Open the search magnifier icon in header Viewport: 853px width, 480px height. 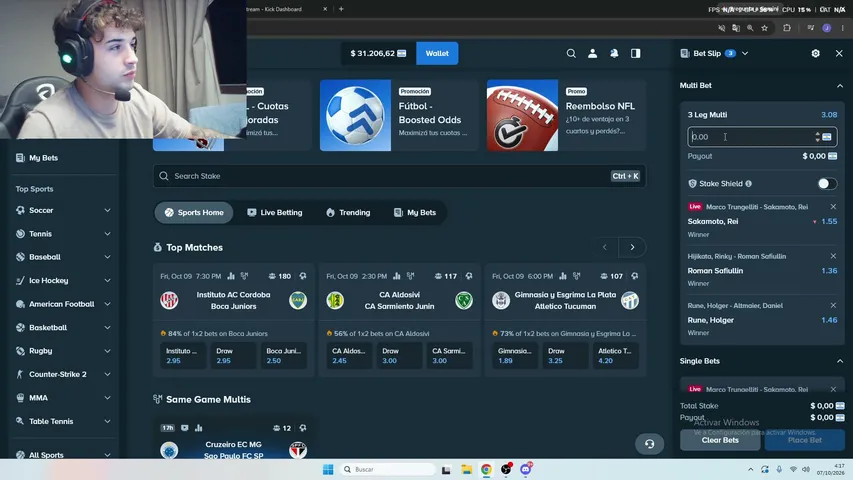571,53
